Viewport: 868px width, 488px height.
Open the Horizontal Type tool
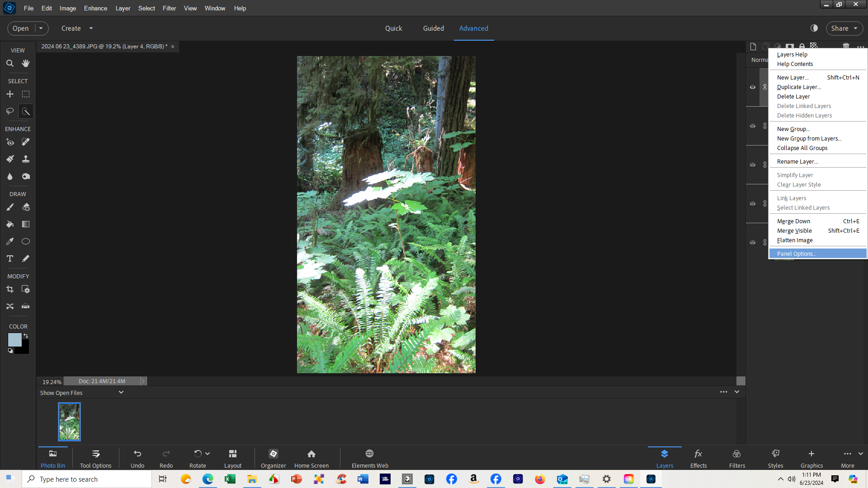9,258
